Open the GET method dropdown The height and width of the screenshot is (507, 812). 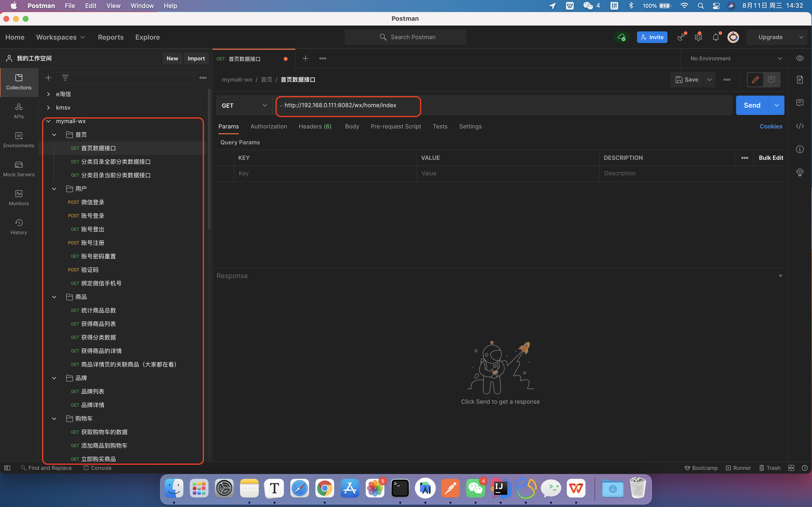click(244, 105)
